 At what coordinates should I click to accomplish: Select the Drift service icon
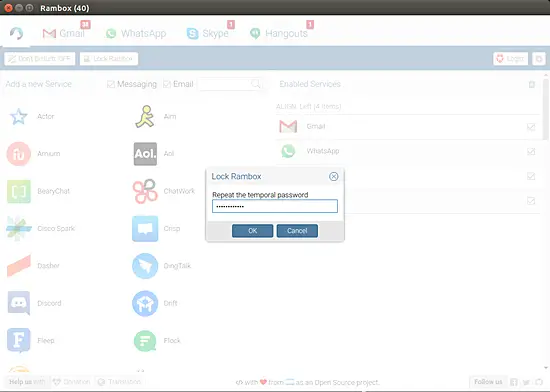145,303
